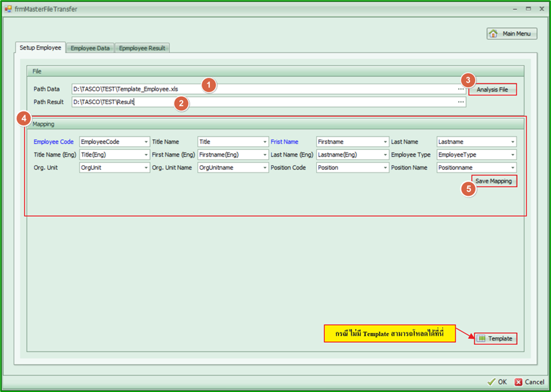Viewport: 551px width, 392px height.
Task: Click the green OK checkmark
Action: tap(497, 382)
